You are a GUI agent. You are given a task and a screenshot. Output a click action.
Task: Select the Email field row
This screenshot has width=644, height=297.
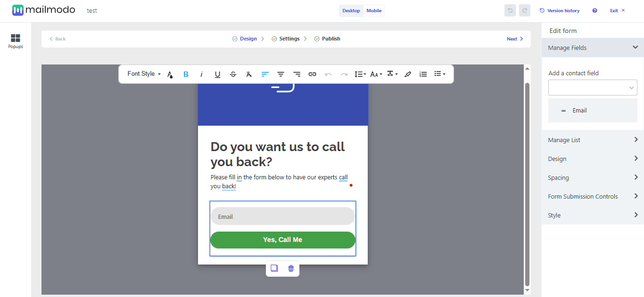[593, 111]
